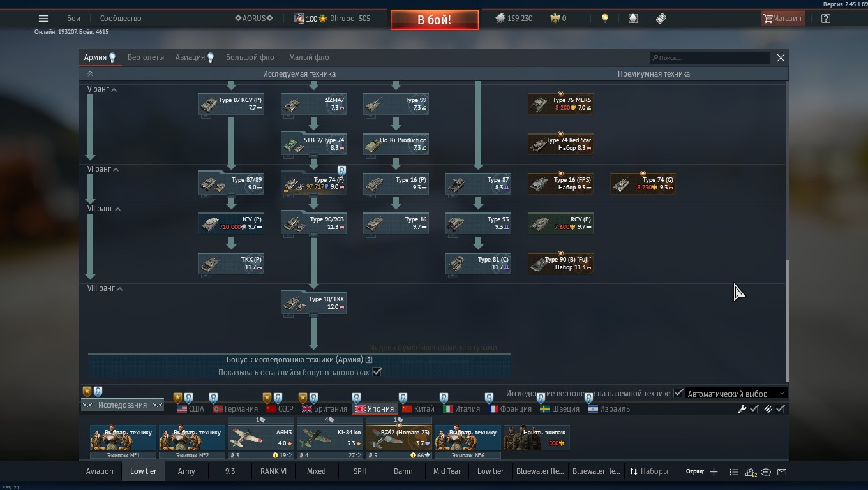Switch to the Малый флот tab
Image resolution: width=868 pixels, height=490 pixels.
[311, 57]
